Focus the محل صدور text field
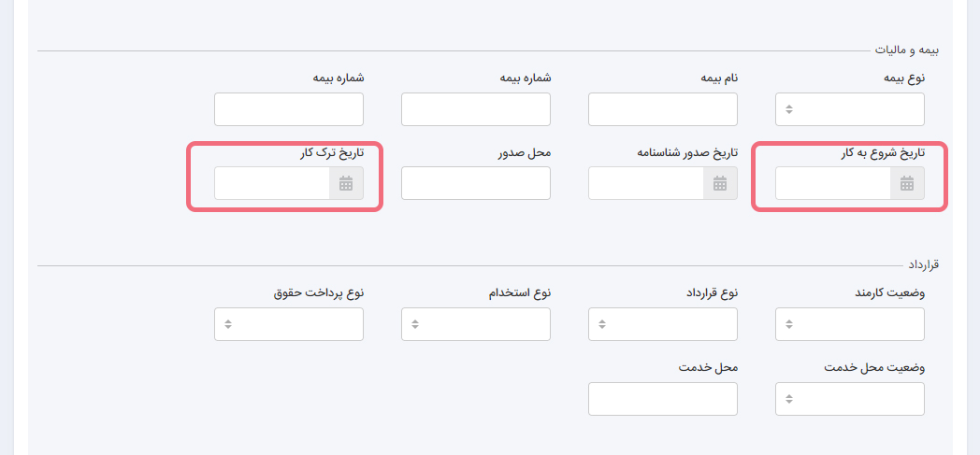The image size is (980, 455). click(476, 184)
